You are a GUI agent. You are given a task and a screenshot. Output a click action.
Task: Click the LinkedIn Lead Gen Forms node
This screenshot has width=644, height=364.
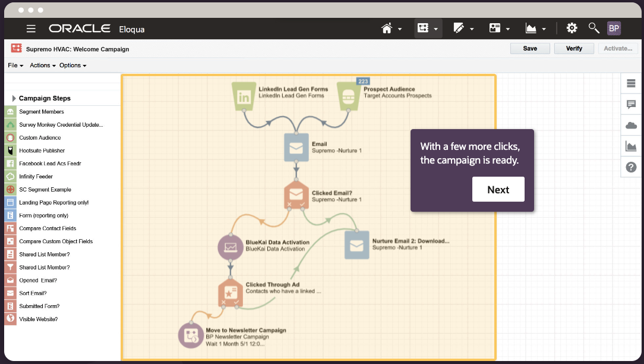(244, 95)
